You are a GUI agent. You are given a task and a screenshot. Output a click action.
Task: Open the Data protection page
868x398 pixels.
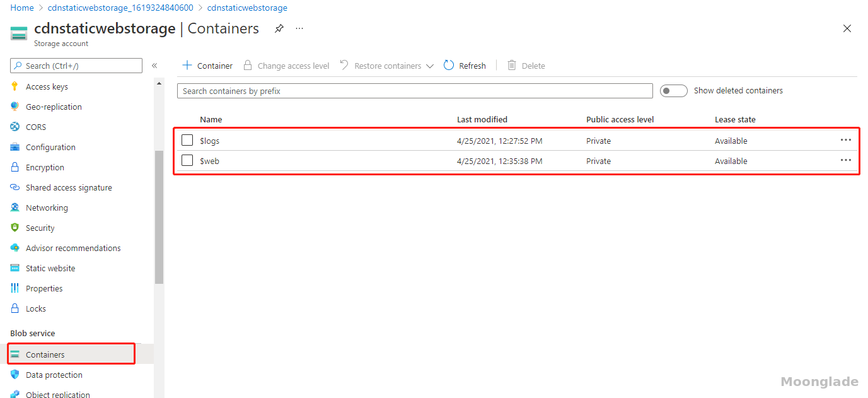coord(54,375)
